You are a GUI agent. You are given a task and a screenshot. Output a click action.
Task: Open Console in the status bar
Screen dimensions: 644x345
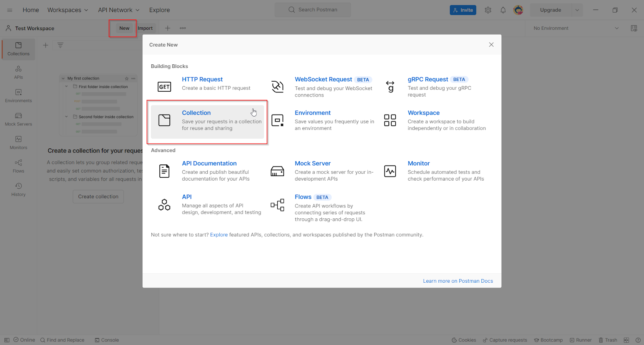tap(107, 340)
